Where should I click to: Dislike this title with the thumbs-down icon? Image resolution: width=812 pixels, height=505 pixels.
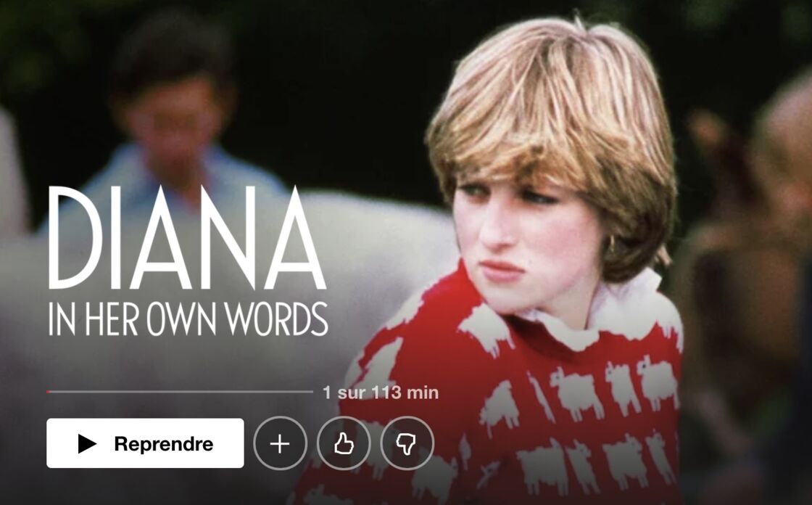tap(407, 443)
